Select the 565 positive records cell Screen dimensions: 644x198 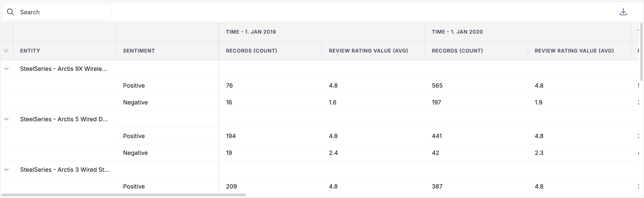[437, 86]
